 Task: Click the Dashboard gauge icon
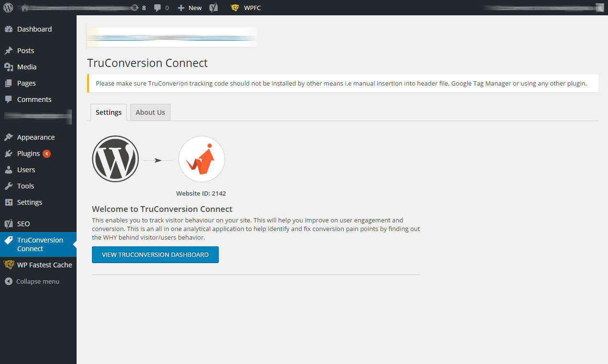click(x=9, y=29)
